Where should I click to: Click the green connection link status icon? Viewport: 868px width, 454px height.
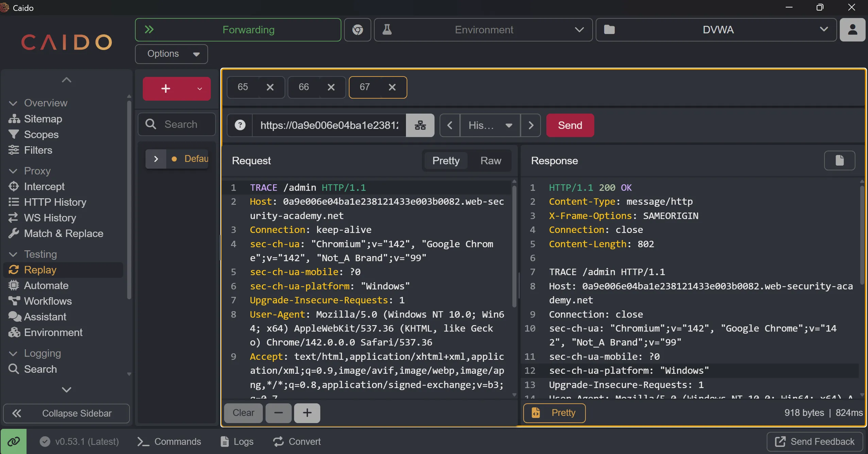click(14, 441)
